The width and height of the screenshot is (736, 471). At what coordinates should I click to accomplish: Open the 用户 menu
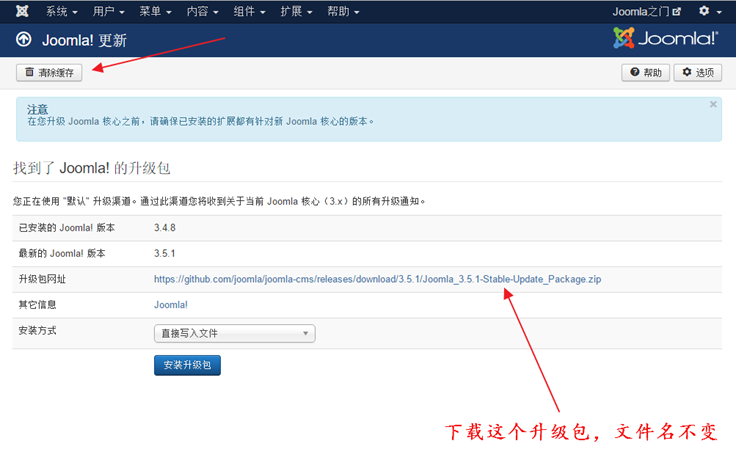pos(109,11)
